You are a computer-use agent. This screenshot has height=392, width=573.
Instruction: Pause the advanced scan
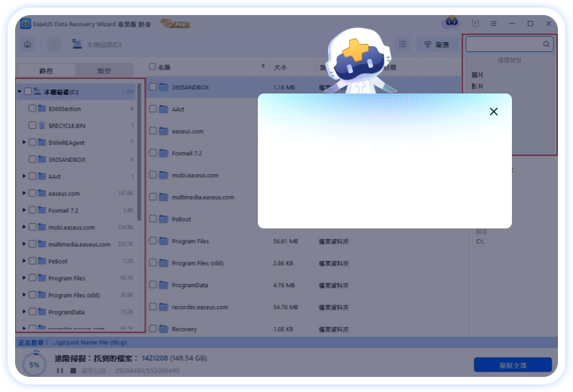[x=60, y=371]
